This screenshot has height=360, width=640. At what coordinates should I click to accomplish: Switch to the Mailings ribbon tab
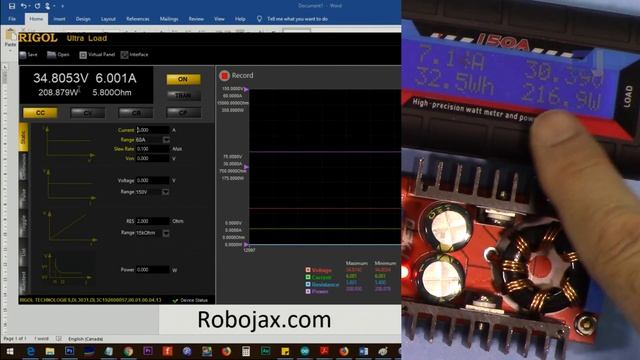(x=169, y=19)
